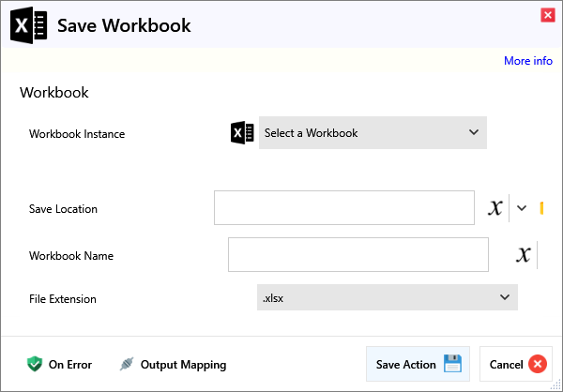Click the red circle X Cancel icon
The height and width of the screenshot is (392, 563).
537,364
